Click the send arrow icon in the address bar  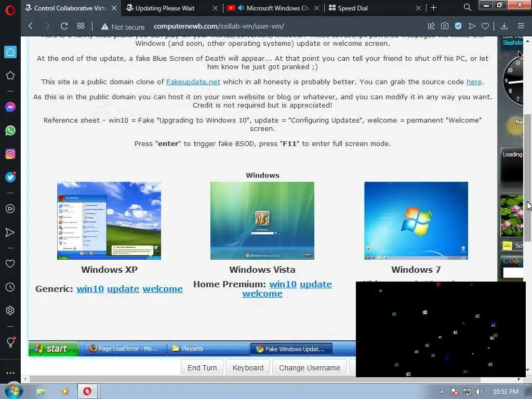click(x=472, y=26)
